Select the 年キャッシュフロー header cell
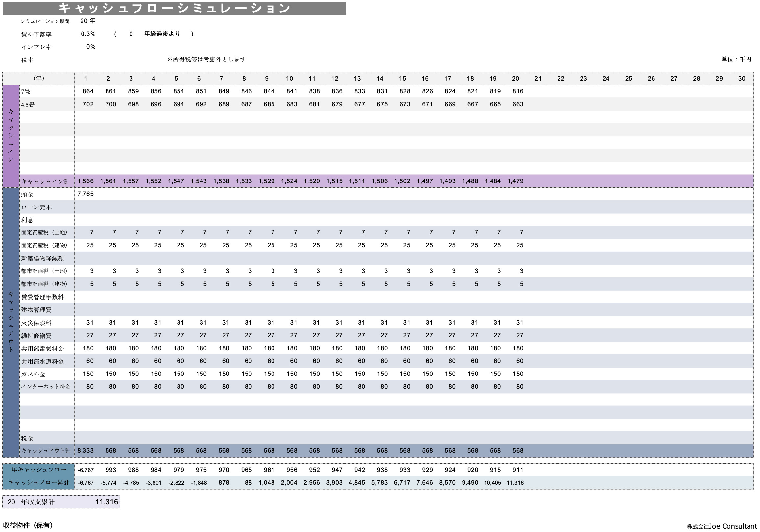Viewport: 760px width, 532px height. [39, 470]
